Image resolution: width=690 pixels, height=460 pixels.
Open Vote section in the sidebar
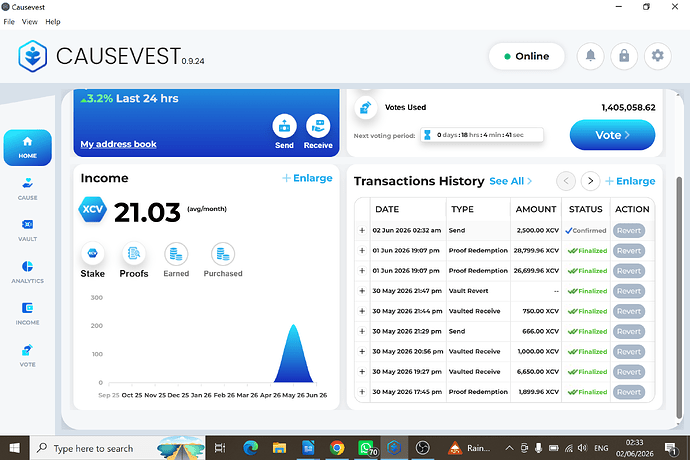pyautogui.click(x=28, y=355)
